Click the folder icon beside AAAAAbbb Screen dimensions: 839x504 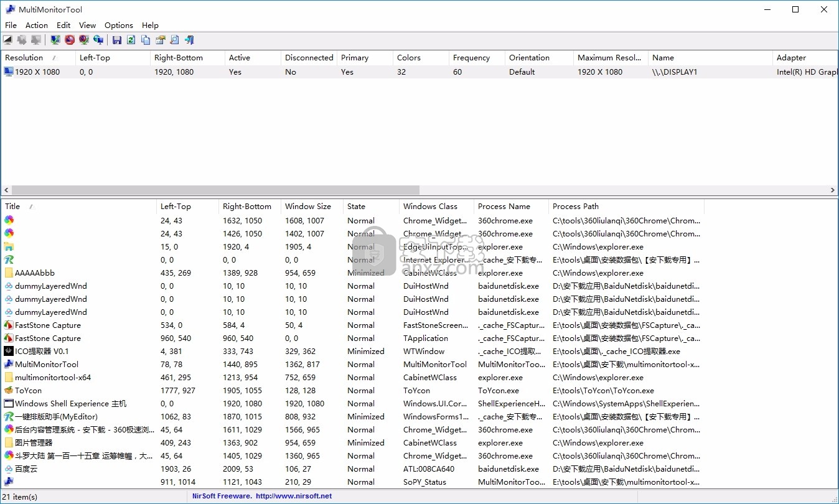tap(9, 273)
